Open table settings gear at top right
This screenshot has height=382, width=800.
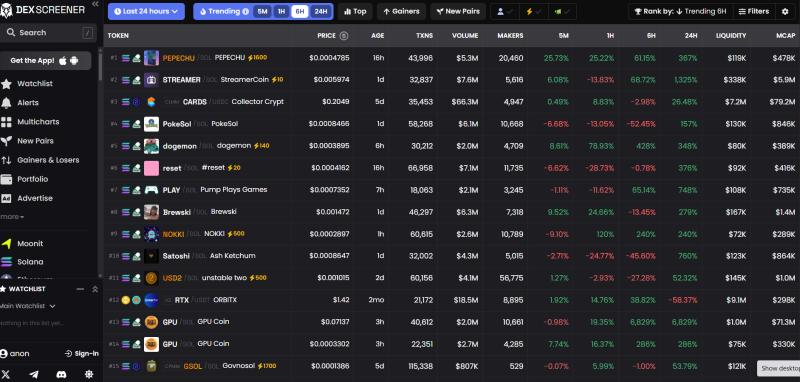(785, 11)
